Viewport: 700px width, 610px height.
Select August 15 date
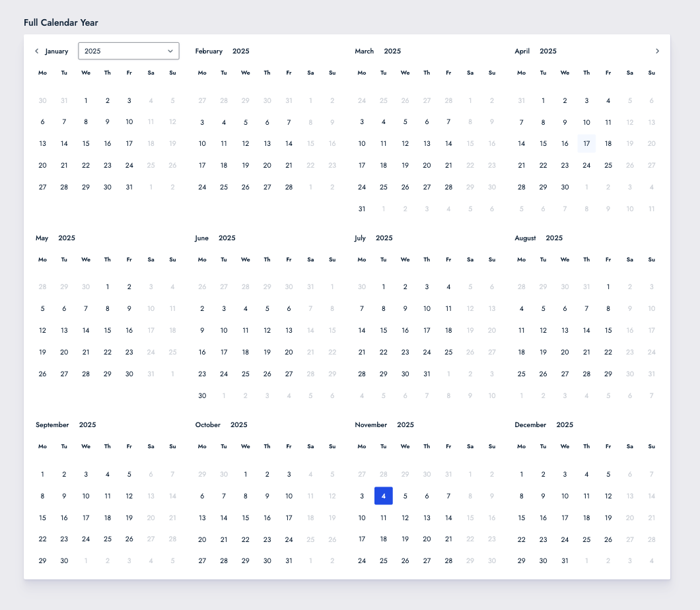(608, 331)
